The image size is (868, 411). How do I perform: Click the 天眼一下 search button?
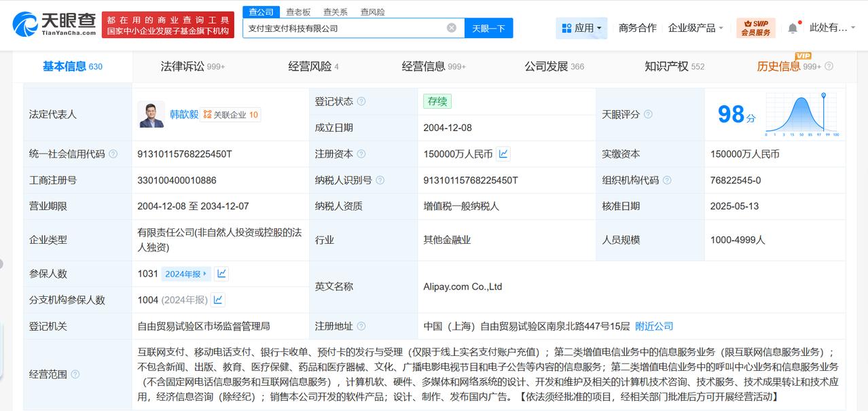[489, 28]
